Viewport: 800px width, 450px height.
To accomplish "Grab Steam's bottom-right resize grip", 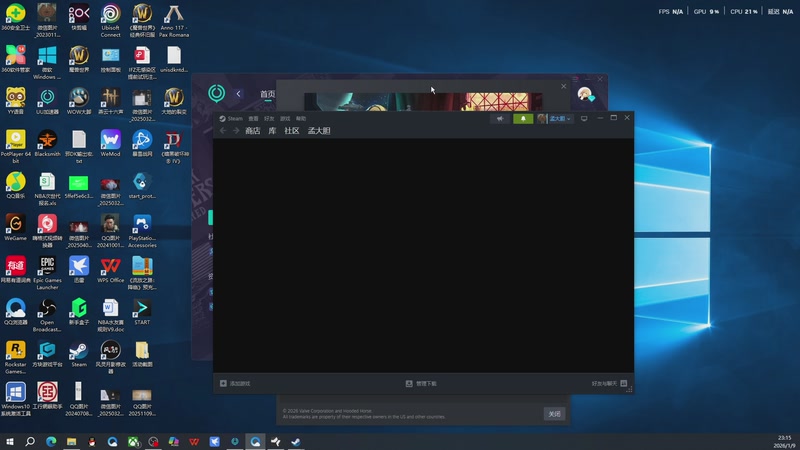I will coord(630,389).
